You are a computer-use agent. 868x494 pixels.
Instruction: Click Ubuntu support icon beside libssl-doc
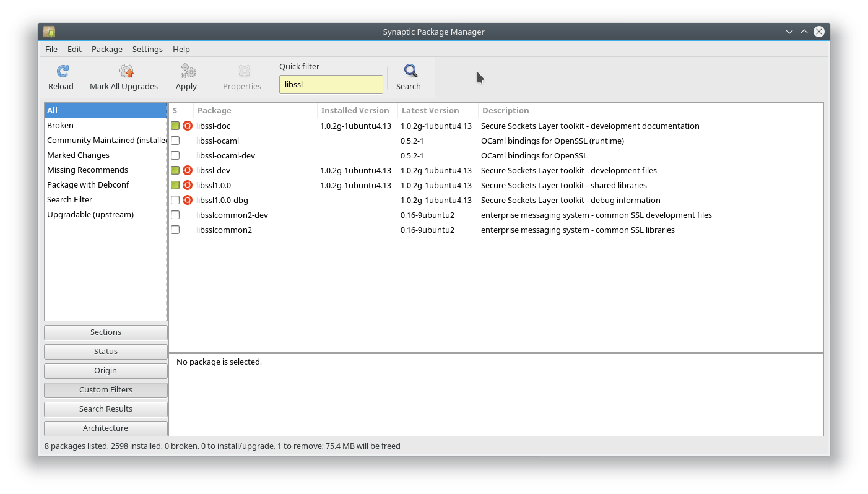click(x=188, y=126)
